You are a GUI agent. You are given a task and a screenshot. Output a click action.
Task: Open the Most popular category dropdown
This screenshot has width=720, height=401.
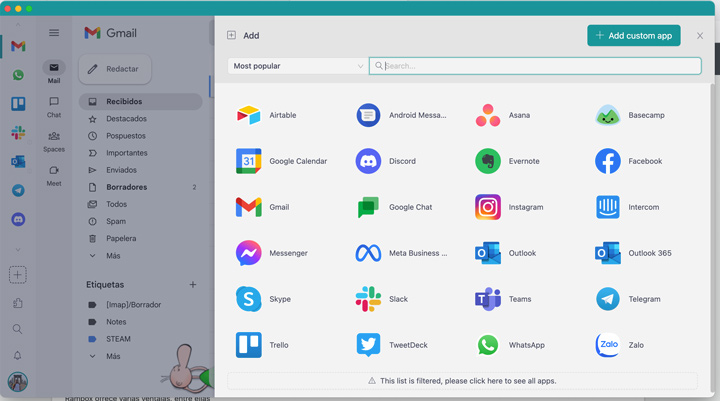tap(298, 66)
